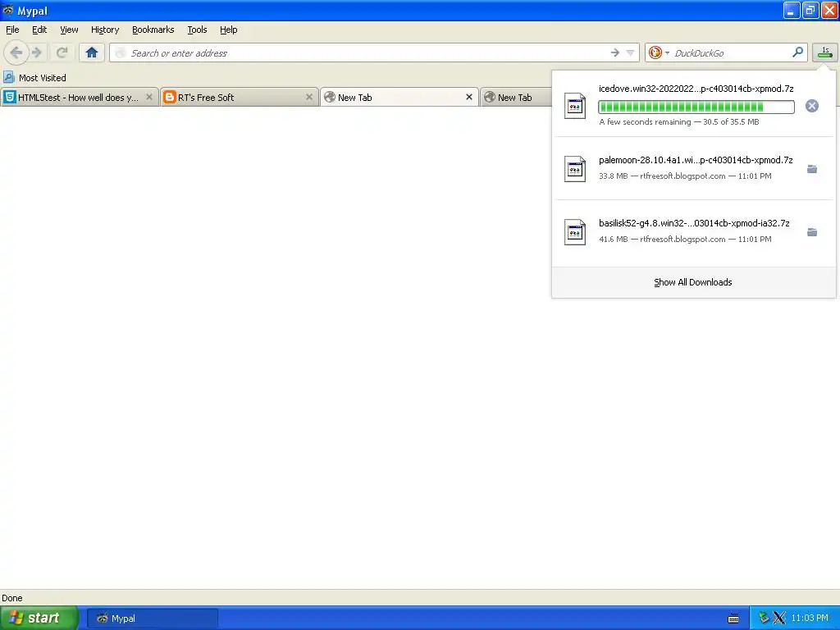The image size is (840, 630).
Task: Open the Help menu
Action: coord(228,30)
